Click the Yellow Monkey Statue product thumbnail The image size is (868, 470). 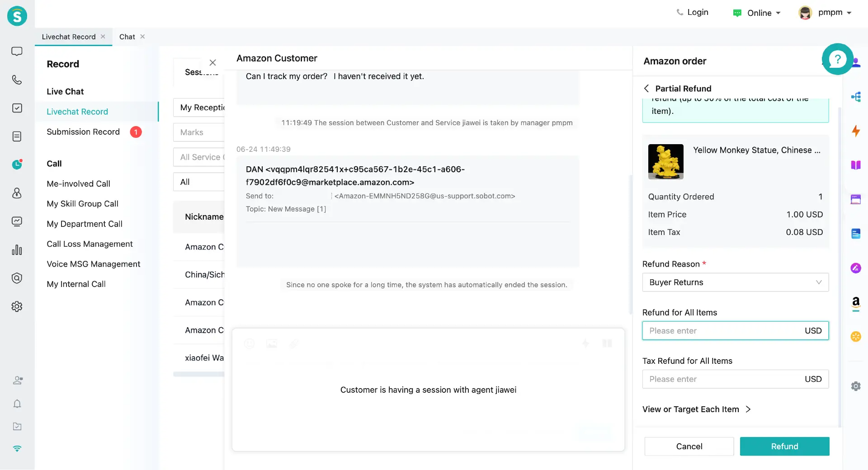[665, 162]
